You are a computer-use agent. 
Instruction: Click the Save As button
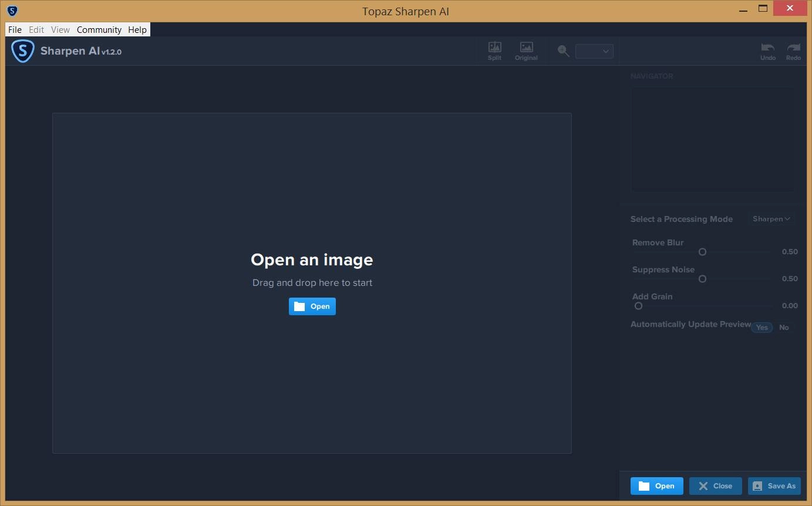click(x=774, y=486)
